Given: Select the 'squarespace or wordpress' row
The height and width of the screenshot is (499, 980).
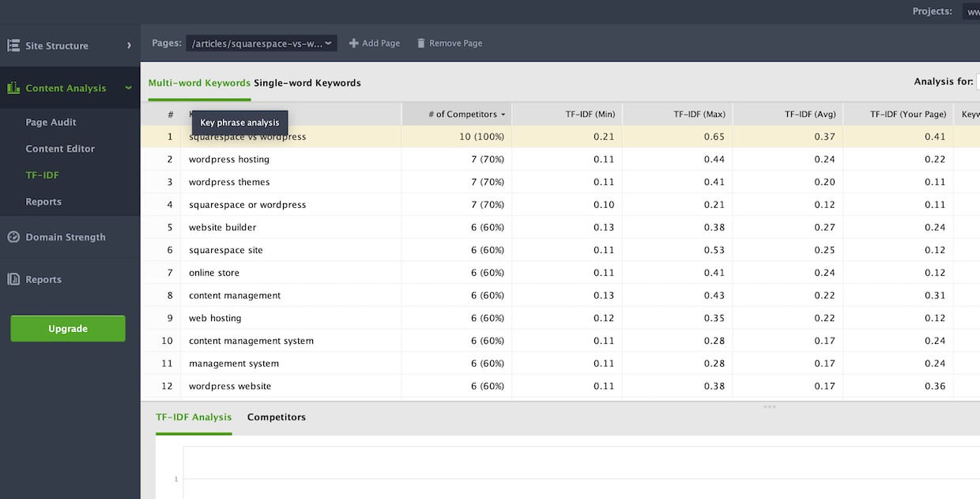Looking at the screenshot, I should 560,205.
